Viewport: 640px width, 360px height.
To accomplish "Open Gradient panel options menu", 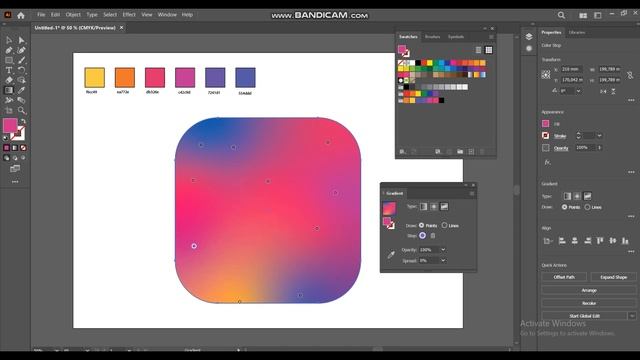I will (472, 193).
